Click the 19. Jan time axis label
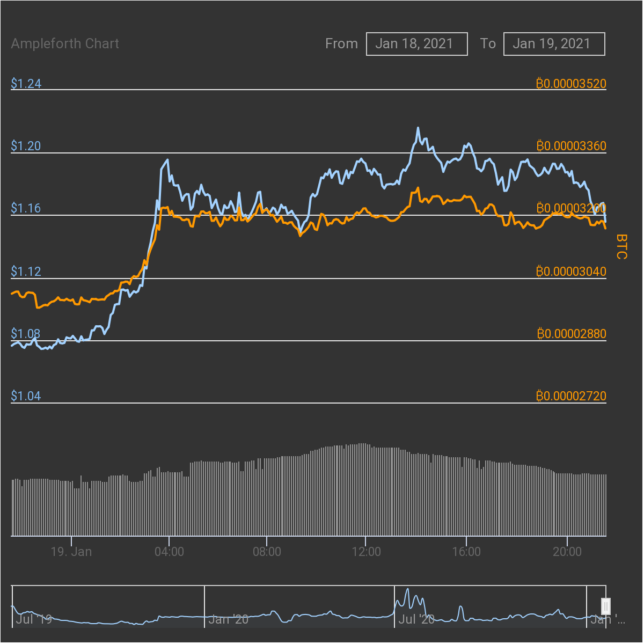Image resolution: width=644 pixels, height=644 pixels. (x=71, y=552)
